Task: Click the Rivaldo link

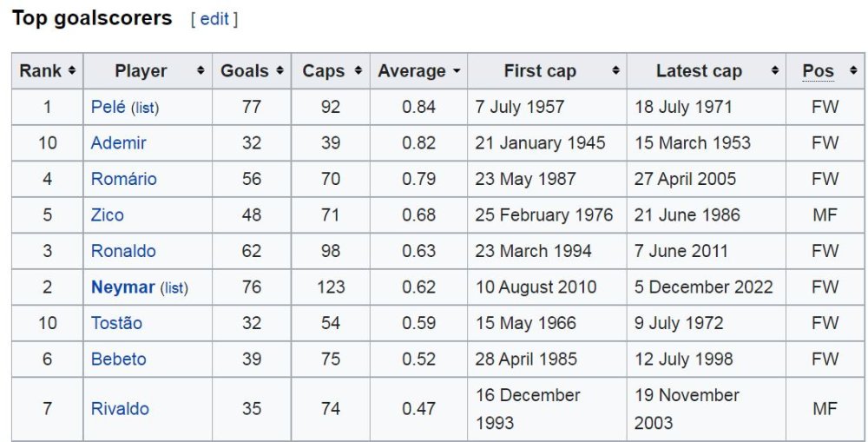Action: [x=120, y=409]
